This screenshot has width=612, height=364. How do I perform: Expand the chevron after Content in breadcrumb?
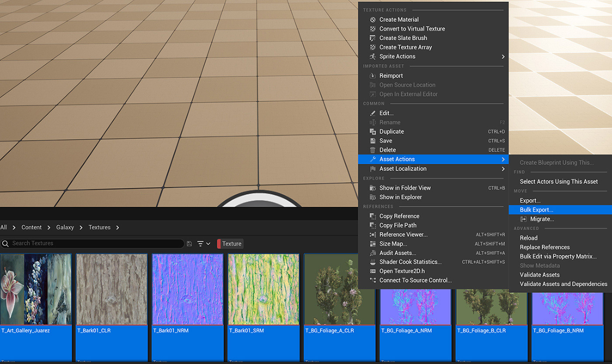point(49,228)
